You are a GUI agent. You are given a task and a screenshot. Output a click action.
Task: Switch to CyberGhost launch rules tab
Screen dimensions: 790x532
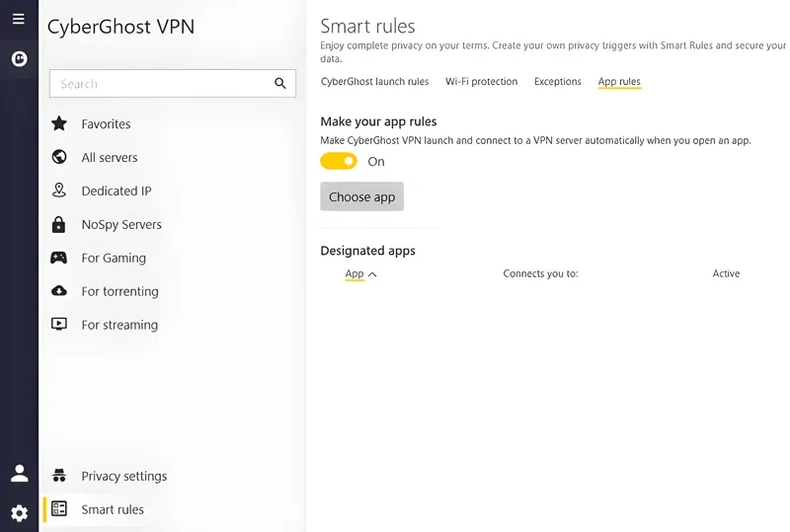374,82
